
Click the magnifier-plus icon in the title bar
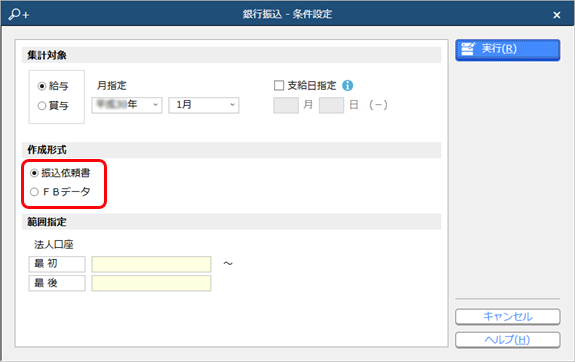tap(19, 14)
